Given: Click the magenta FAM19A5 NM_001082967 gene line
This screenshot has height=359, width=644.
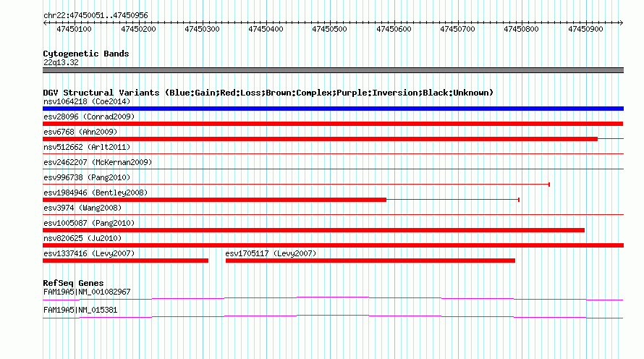Looking at the screenshot, I should [333, 299].
